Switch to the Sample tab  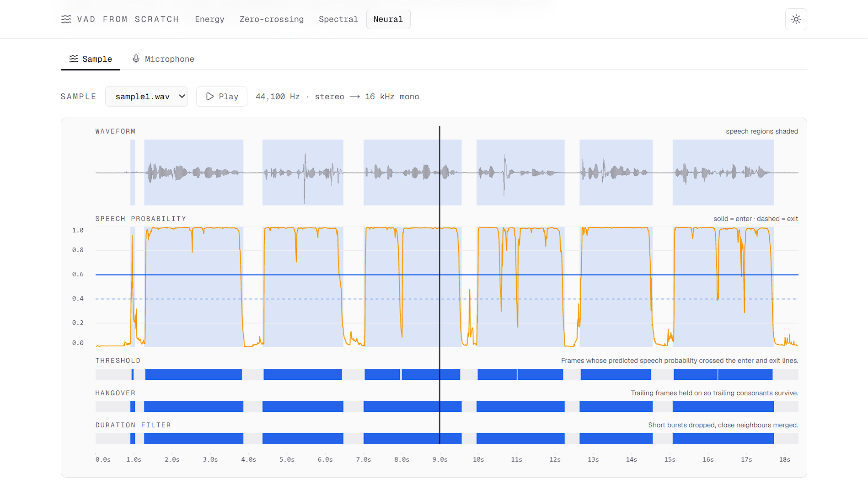click(91, 59)
